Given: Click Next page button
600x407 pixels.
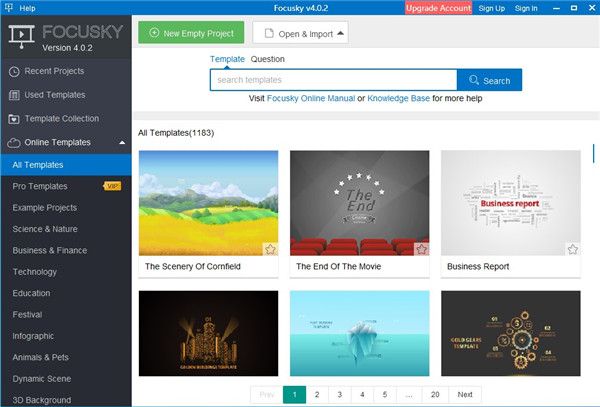Looking at the screenshot, I should tap(465, 395).
